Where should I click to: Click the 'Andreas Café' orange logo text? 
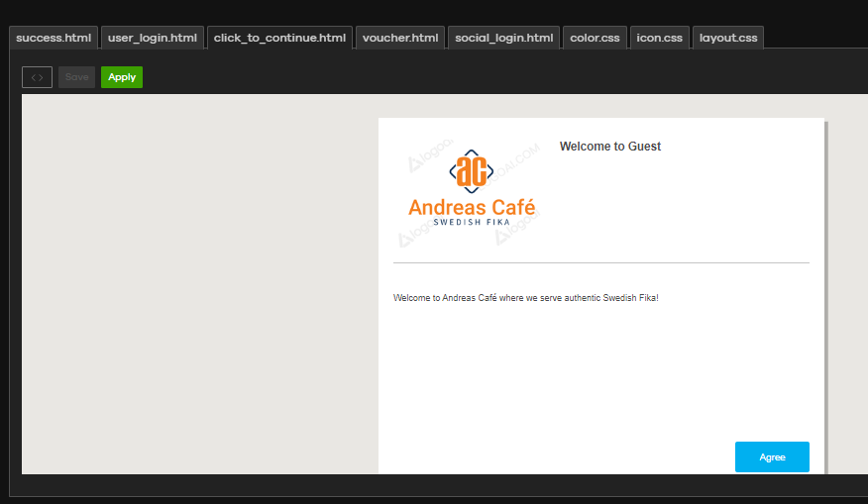coord(472,208)
